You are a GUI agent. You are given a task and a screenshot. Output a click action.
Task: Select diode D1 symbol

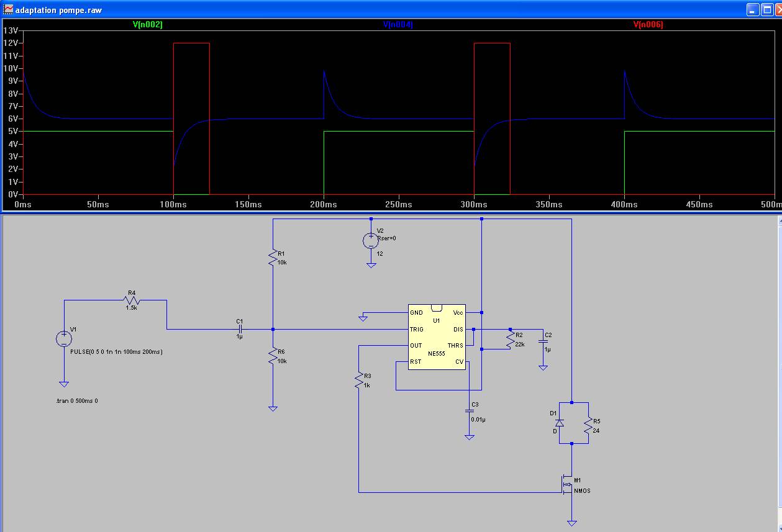click(x=559, y=423)
